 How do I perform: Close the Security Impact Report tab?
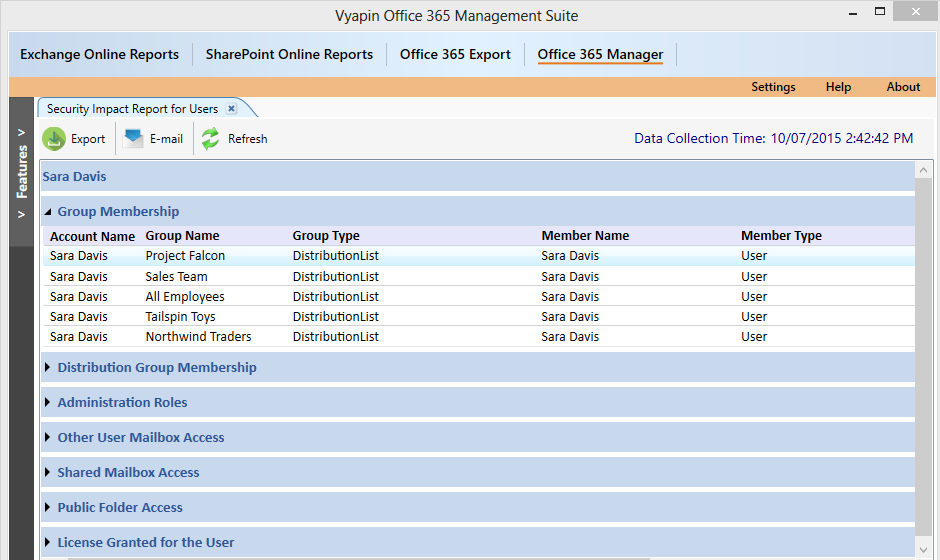click(231, 109)
